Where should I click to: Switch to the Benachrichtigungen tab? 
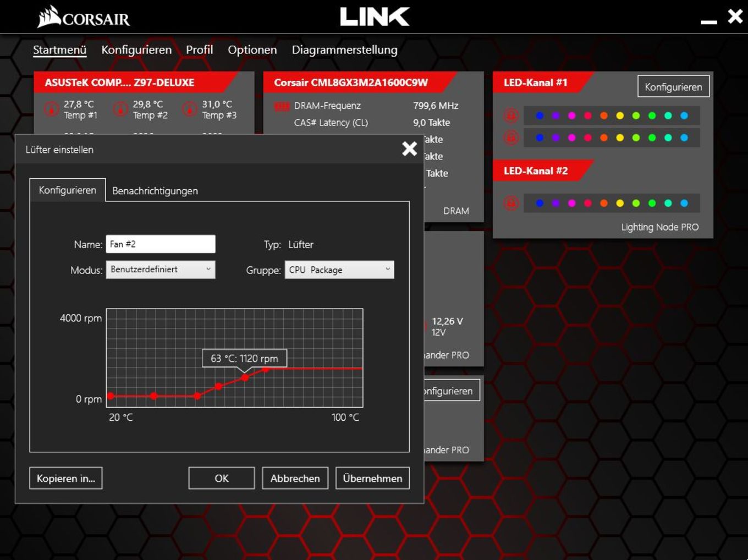pyautogui.click(x=155, y=191)
